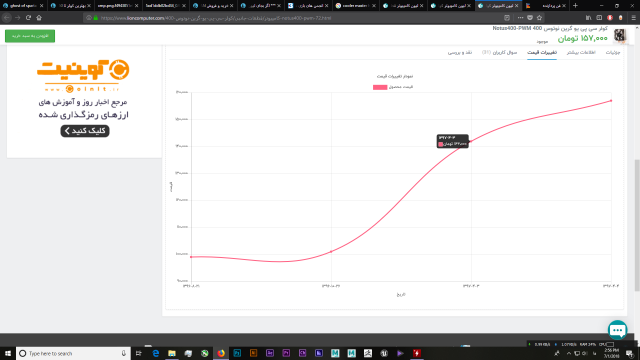Image resolution: width=640 pixels, height=360 pixels.
Task: Click green add to cart button
Action: point(30,36)
